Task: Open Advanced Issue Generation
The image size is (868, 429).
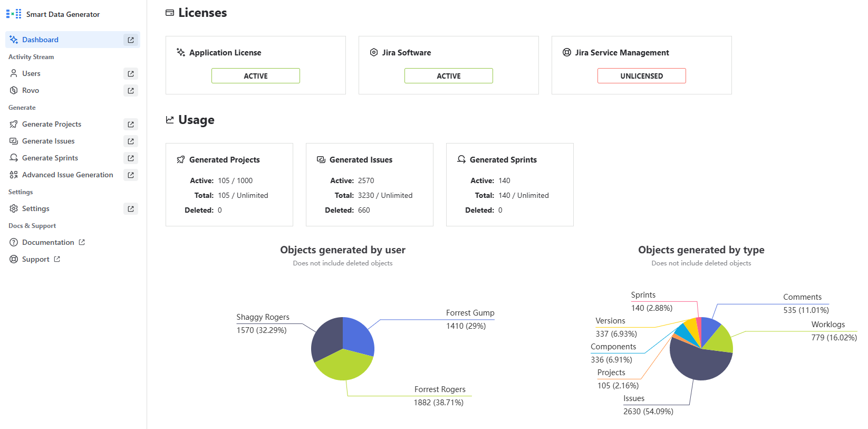Action: click(x=73, y=175)
